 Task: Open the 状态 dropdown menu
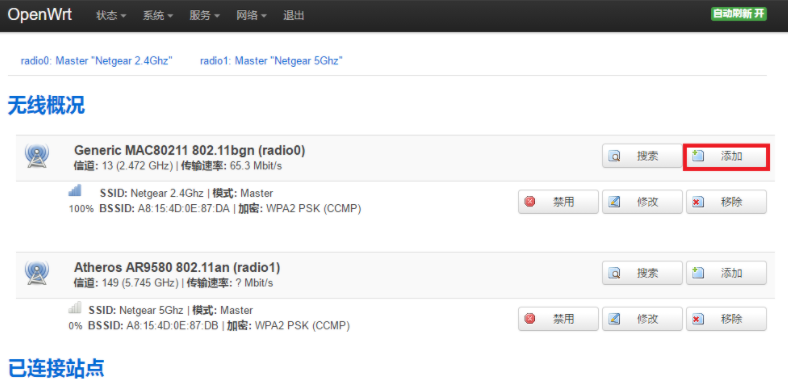pyautogui.click(x=110, y=16)
